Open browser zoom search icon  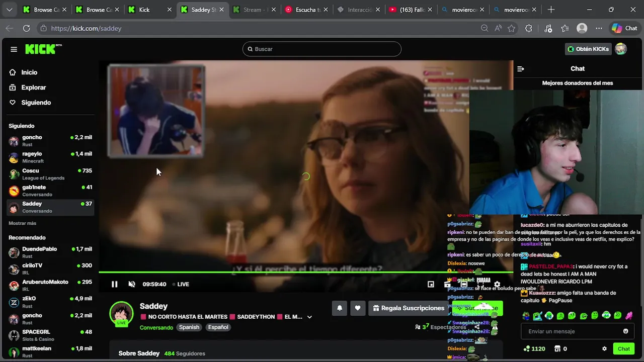coord(485,29)
